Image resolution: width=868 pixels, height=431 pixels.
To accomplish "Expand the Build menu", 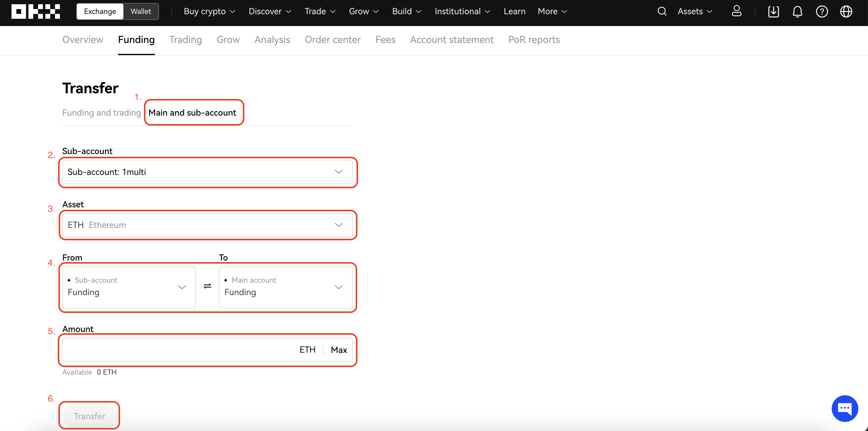I will [407, 12].
